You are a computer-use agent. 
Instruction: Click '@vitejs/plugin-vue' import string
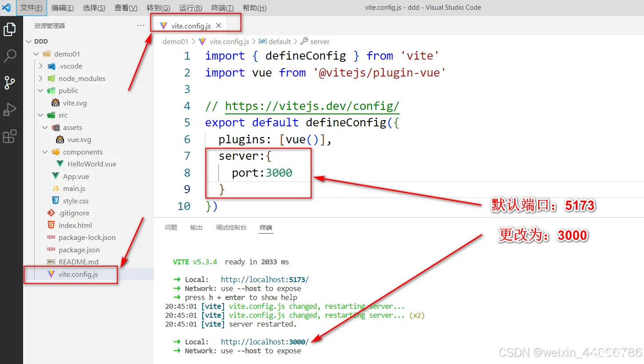click(379, 73)
